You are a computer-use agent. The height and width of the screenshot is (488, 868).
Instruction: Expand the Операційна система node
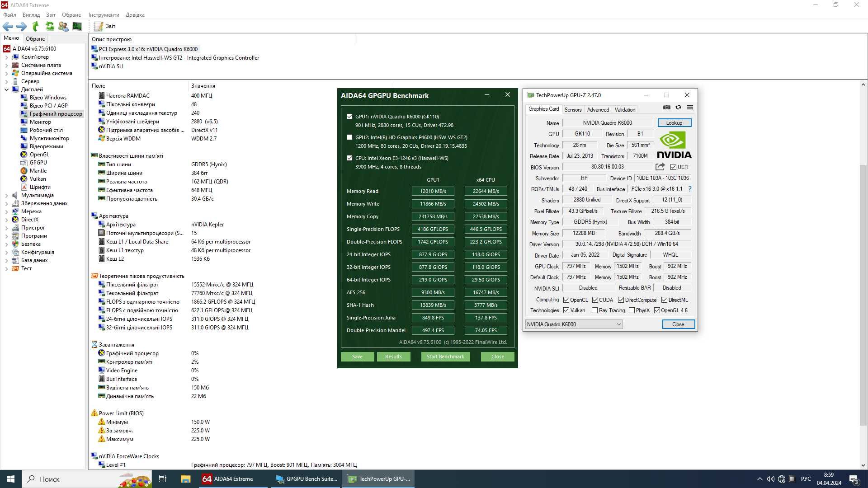6,74
